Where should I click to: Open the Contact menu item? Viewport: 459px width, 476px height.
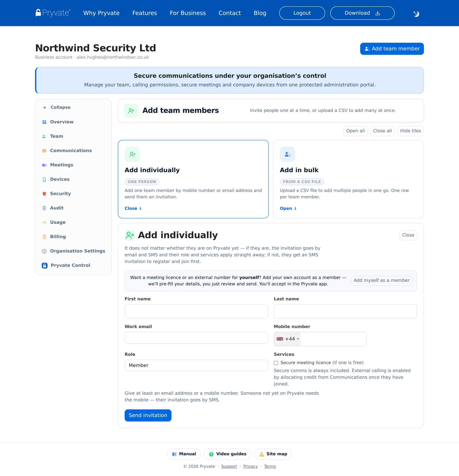[x=230, y=13]
